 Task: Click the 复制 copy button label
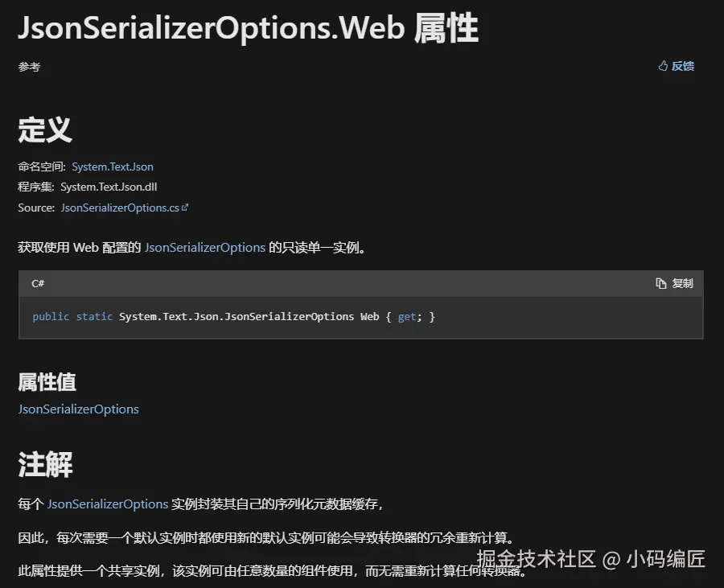coord(682,283)
